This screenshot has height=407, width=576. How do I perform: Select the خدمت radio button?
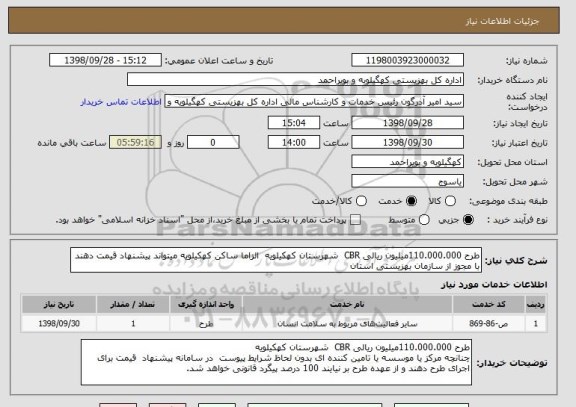[411, 201]
